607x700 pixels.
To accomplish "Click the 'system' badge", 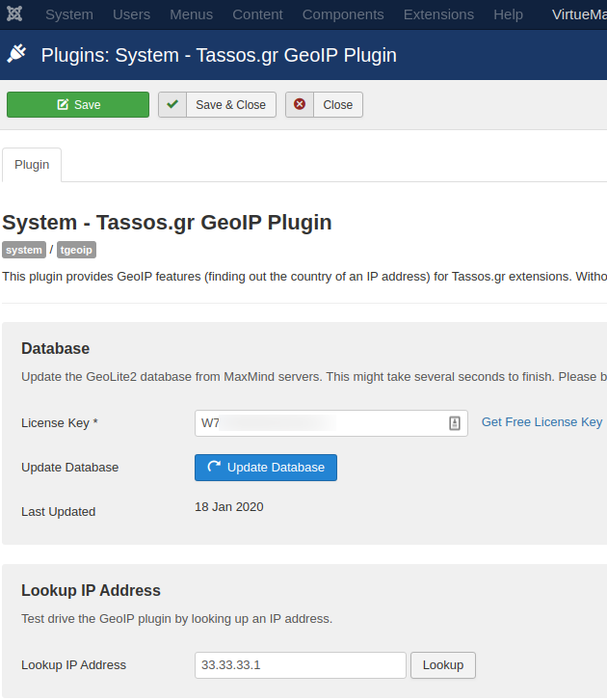I will tap(24, 250).
